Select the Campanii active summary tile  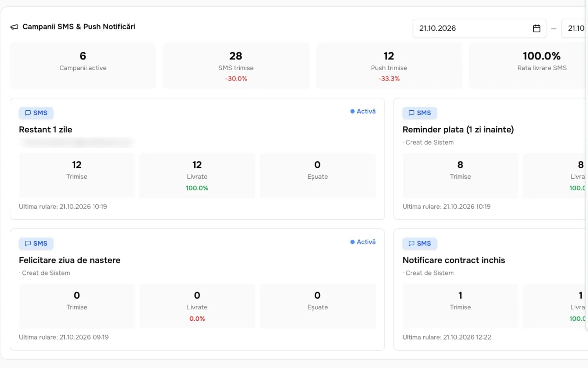83,66
